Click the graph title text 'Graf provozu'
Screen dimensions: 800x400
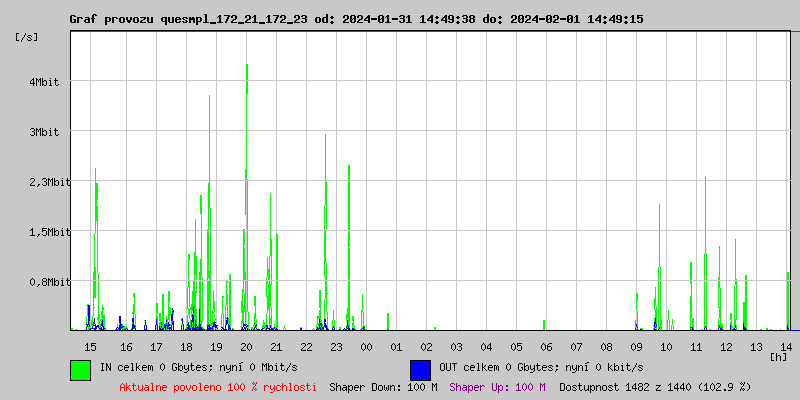(x=112, y=19)
